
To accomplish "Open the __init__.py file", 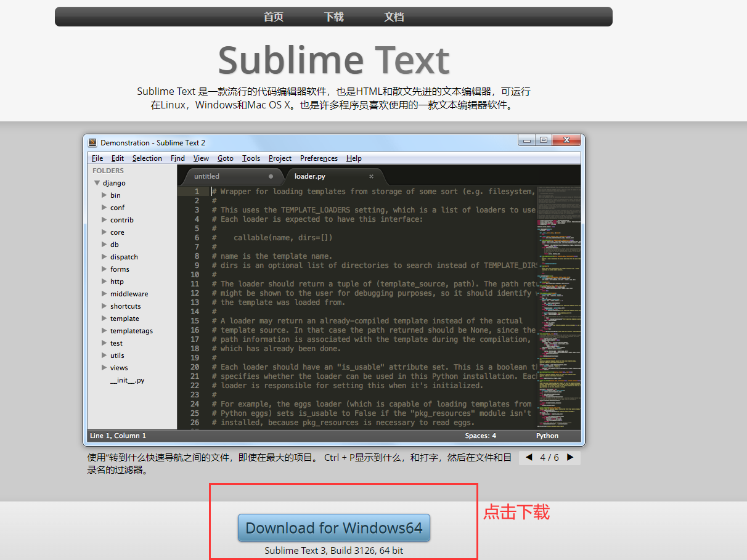I will click(x=128, y=380).
